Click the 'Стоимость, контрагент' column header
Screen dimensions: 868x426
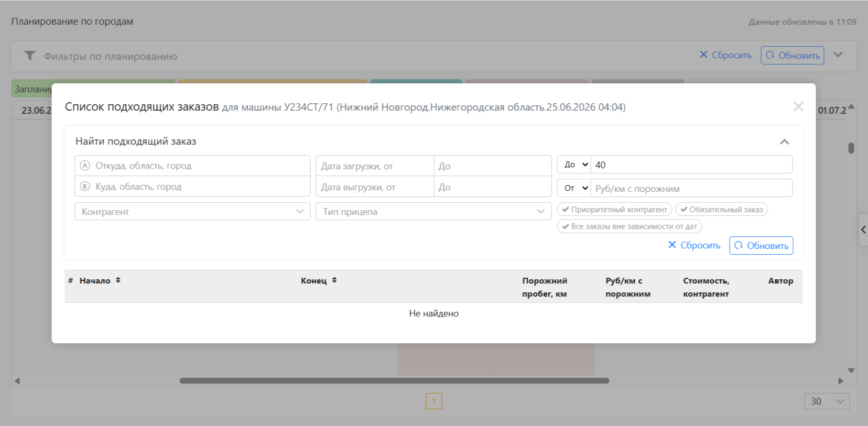pyautogui.click(x=706, y=287)
